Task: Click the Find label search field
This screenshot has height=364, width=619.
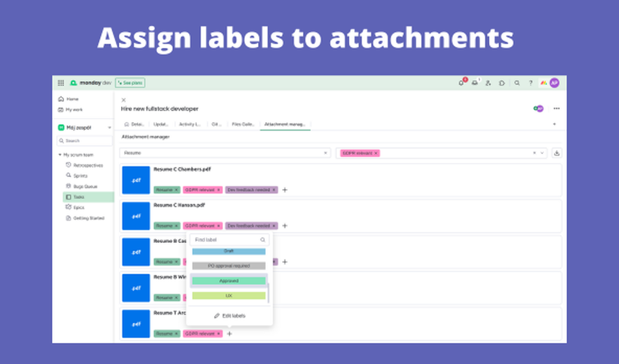Action: pyautogui.click(x=226, y=240)
